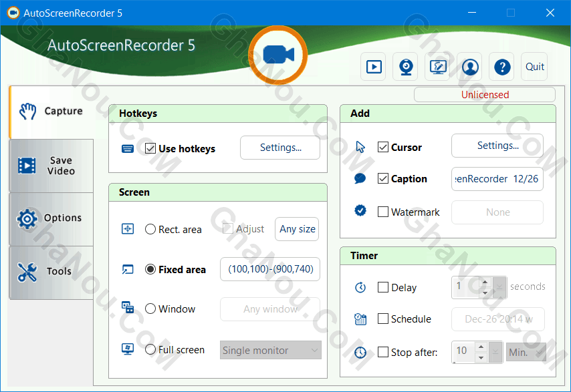Click the keyboard icon beside Use hotkeys
Image resolution: width=571 pixels, height=392 pixels.
point(128,149)
